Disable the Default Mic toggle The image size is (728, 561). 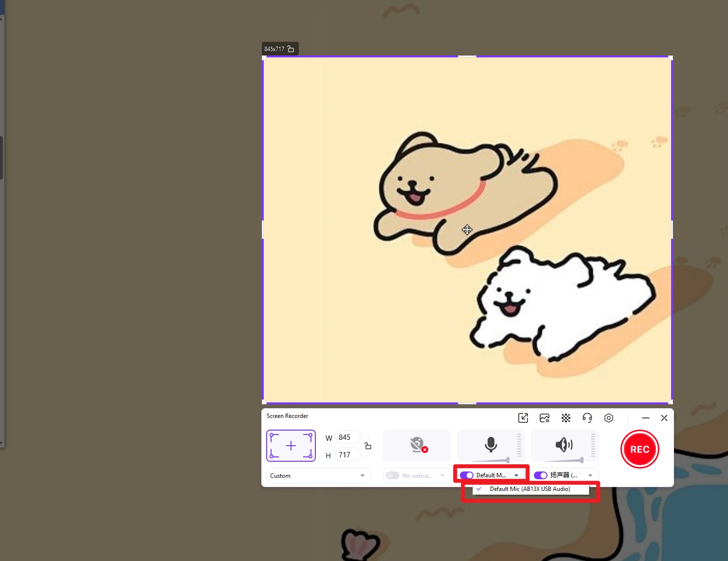point(467,475)
